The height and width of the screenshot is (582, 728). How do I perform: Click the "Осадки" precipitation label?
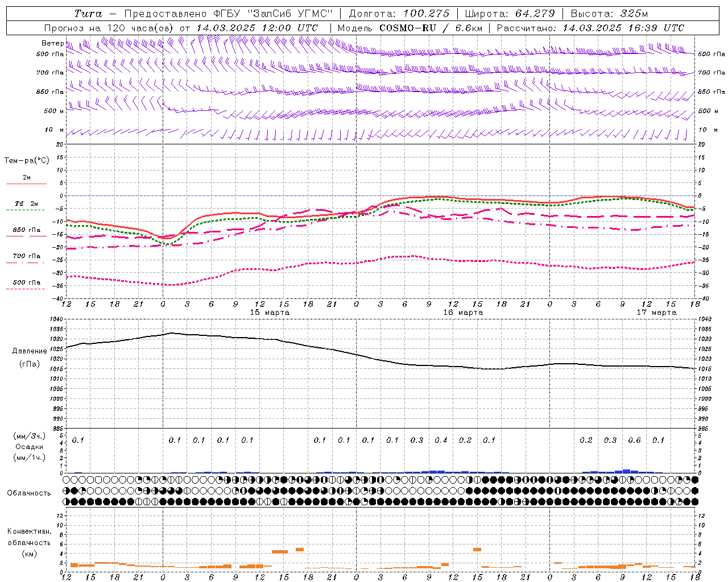tap(29, 447)
